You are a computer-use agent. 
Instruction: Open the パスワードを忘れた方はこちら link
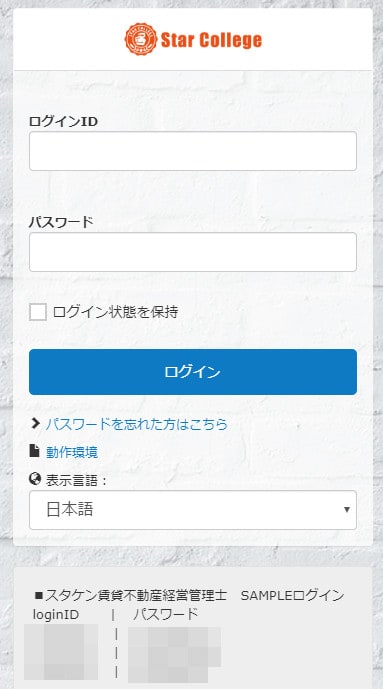point(137,424)
